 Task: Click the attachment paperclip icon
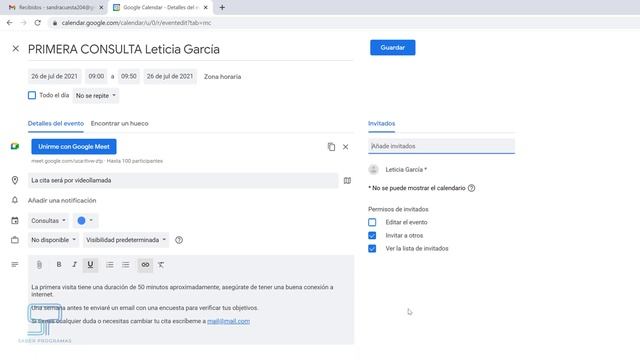pos(39,265)
